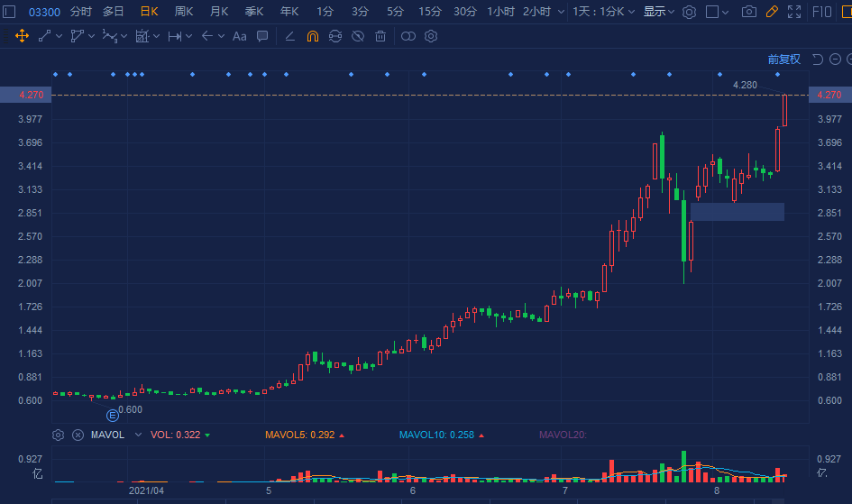Expand polygon shape tool options arrow

click(91, 36)
